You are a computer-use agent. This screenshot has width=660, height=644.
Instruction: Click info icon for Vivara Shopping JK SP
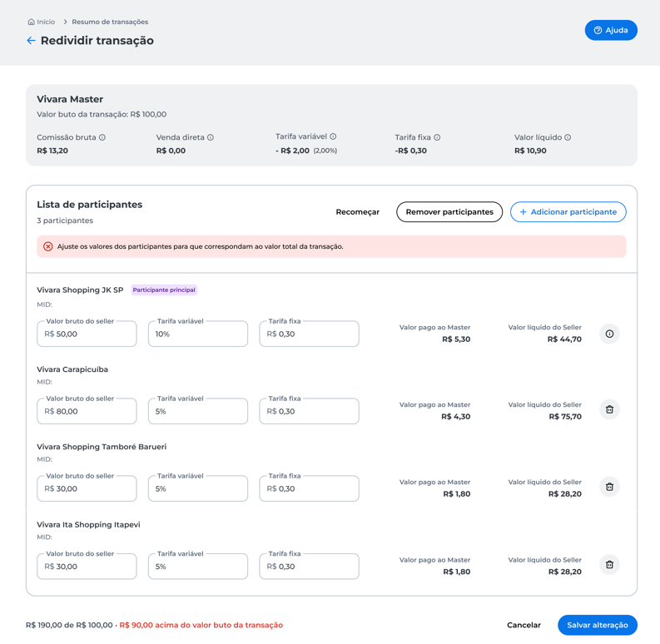[x=609, y=334]
